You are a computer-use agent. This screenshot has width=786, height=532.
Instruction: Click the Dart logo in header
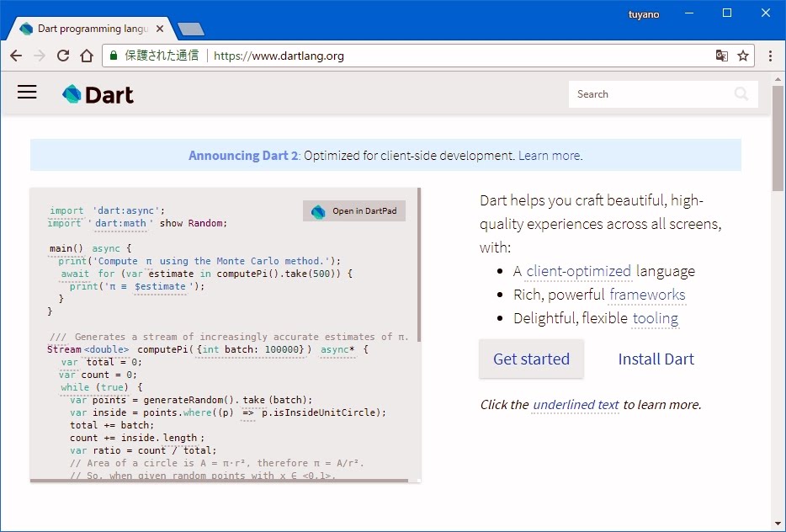click(98, 94)
